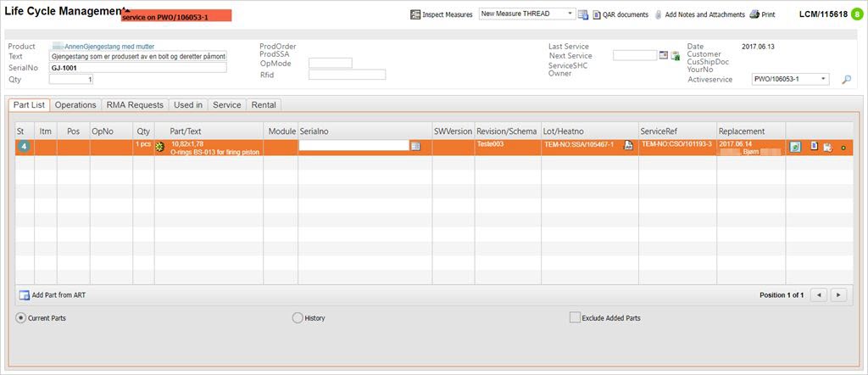
Task: Switch to the Operations tab
Action: (x=75, y=105)
